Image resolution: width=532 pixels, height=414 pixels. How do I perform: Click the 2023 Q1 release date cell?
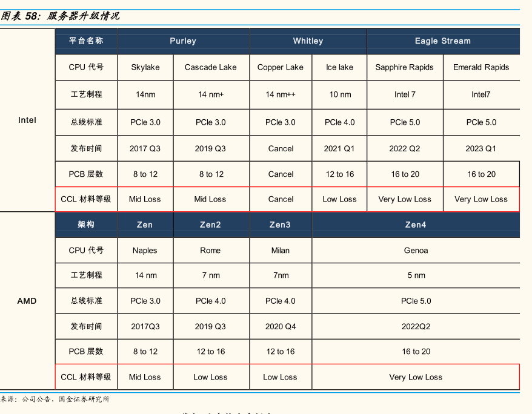coord(481,148)
